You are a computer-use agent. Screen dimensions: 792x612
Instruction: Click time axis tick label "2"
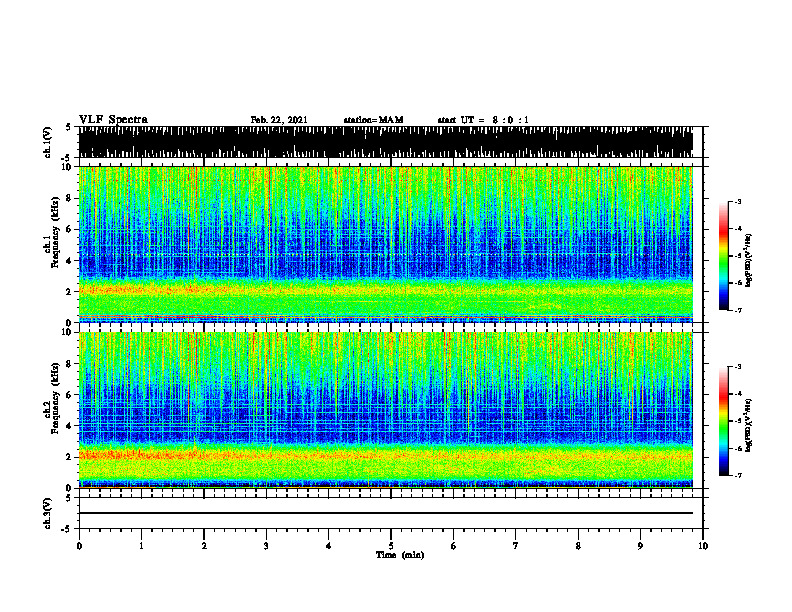(204, 546)
